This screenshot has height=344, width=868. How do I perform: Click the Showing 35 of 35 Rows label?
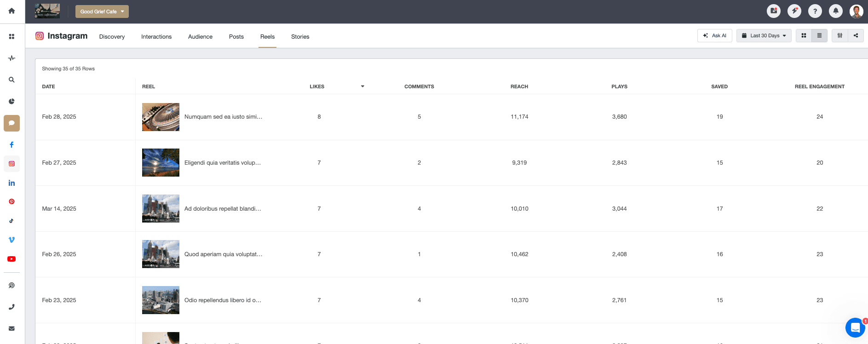click(x=68, y=69)
